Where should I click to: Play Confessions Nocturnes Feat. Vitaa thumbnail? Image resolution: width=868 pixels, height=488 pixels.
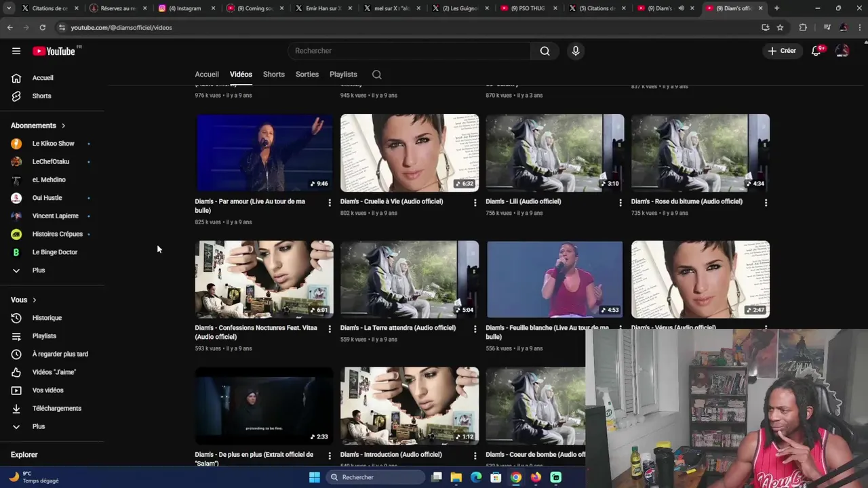click(x=264, y=279)
